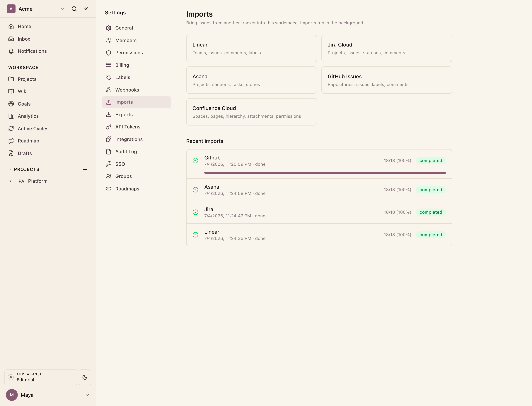Choose the Asana import card
This screenshot has height=406, width=532.
[x=251, y=80]
